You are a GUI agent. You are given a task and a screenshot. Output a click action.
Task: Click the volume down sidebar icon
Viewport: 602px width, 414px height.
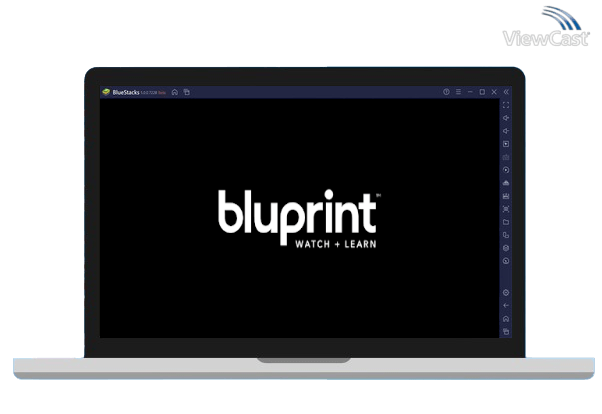506,131
